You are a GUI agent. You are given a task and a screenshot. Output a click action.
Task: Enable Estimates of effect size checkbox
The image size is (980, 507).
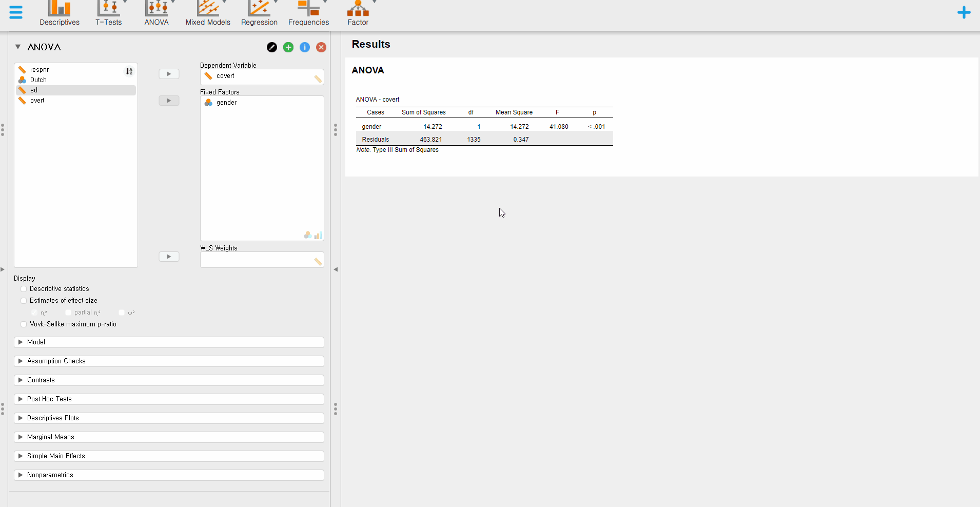[24, 301]
